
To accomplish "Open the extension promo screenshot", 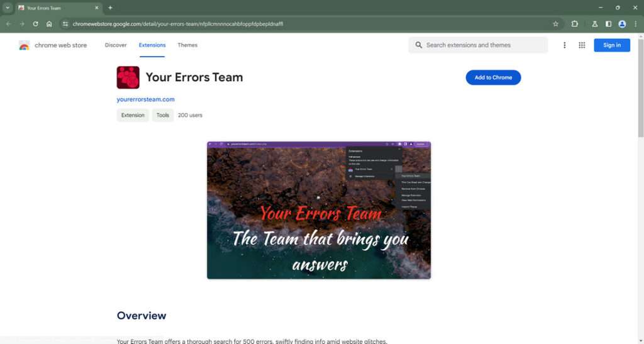I will coord(319,210).
